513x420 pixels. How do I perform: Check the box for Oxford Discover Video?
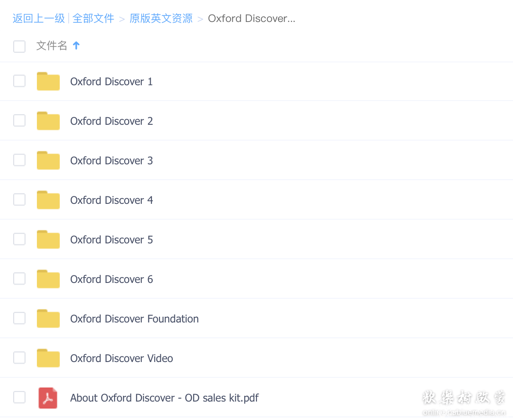pos(19,358)
